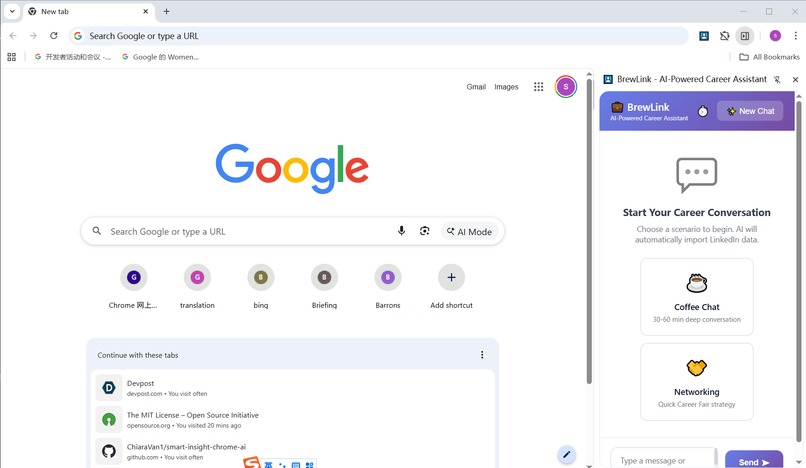Open the Briefing shortcut
This screenshot has height=468, width=806.
tap(324, 287)
